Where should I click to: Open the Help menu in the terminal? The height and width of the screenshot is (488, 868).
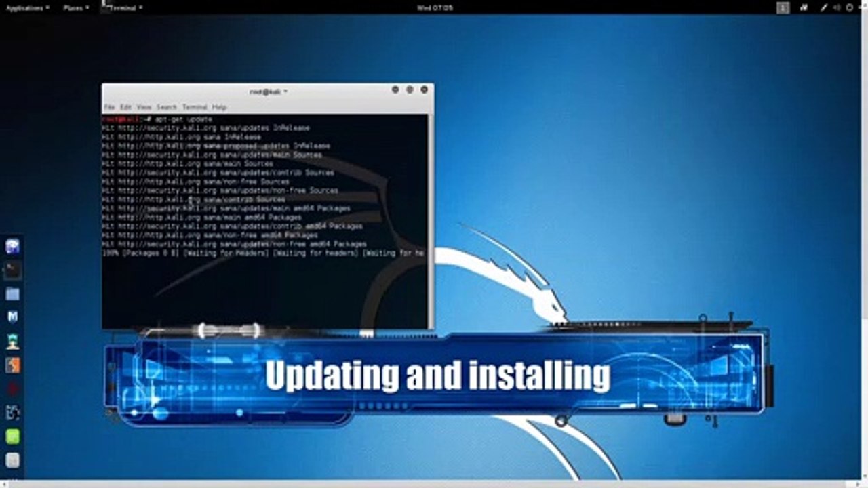coord(219,107)
